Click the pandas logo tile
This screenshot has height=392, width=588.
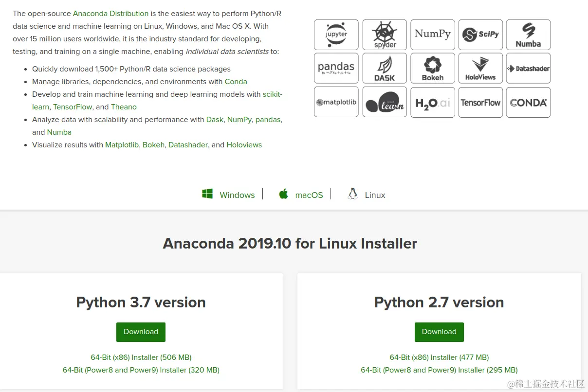coord(336,68)
